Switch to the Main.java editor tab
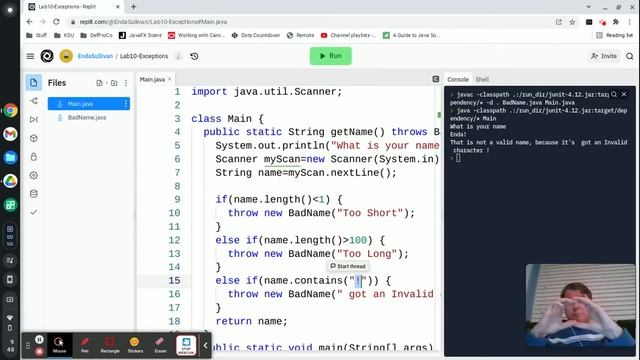Image resolution: width=640 pixels, height=360 pixels. point(152,79)
